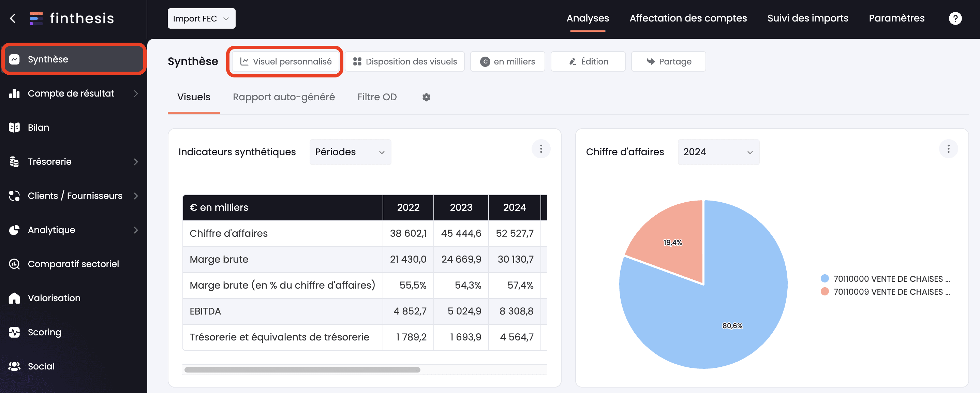Click the 52 527,7 value cell
Viewport: 980px width, 393px height.
[514, 234]
